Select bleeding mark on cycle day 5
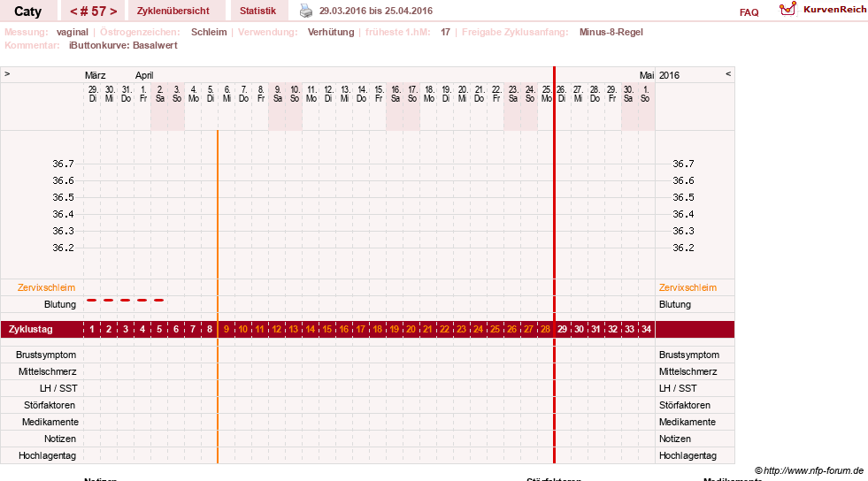Image resolution: width=868 pixels, height=481 pixels. tap(159, 301)
